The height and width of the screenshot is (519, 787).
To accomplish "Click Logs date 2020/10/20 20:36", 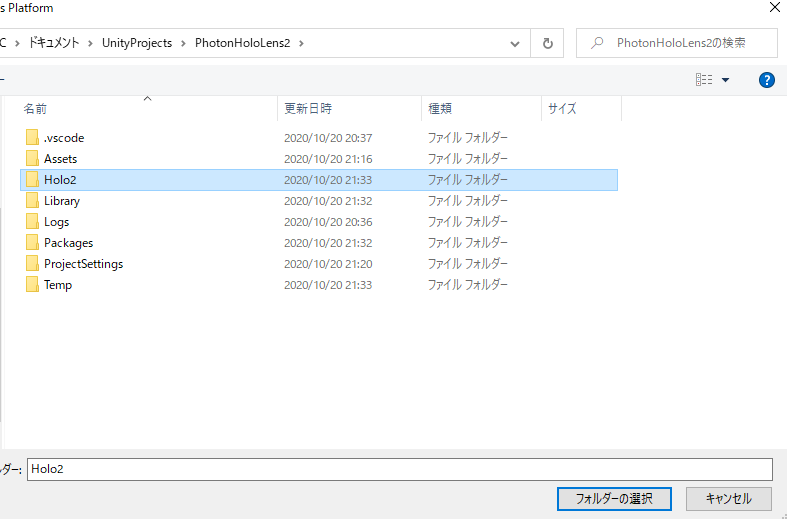I will [328, 222].
